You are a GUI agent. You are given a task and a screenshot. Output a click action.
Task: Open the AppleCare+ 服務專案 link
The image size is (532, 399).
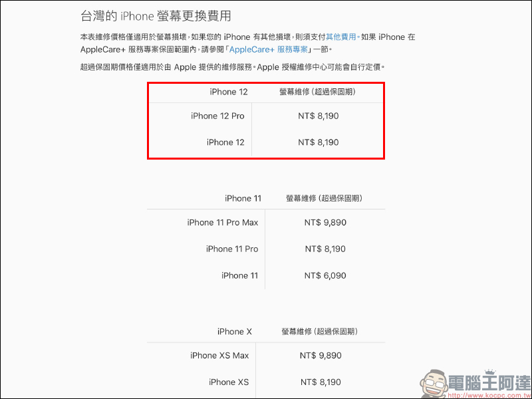pos(269,49)
